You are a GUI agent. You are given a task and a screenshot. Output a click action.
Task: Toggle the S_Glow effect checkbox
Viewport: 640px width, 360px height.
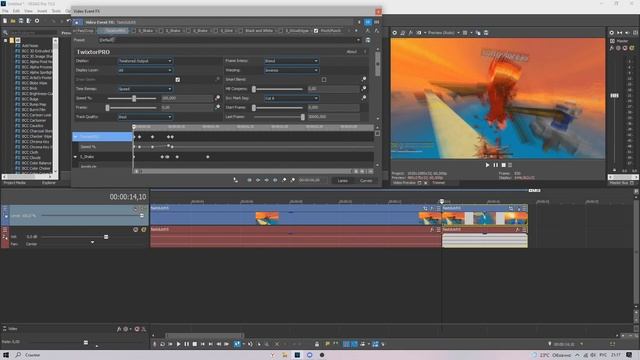pos(216,31)
